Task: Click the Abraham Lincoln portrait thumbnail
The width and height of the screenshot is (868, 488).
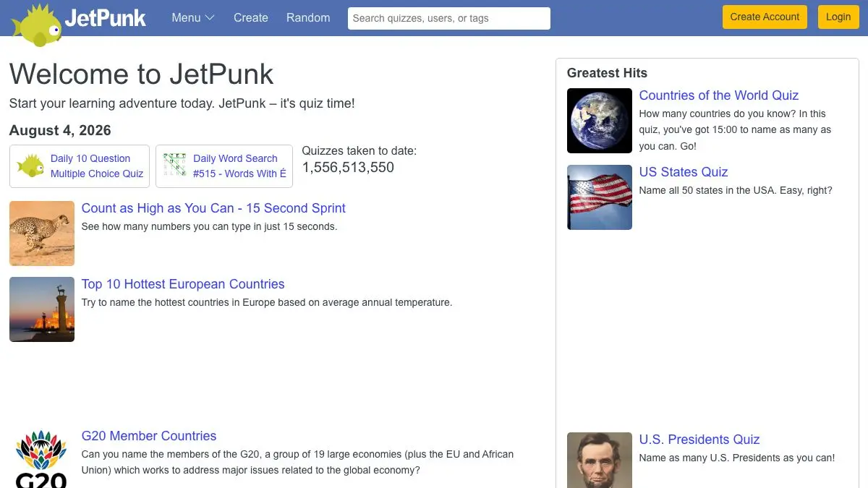Action: coord(600,461)
